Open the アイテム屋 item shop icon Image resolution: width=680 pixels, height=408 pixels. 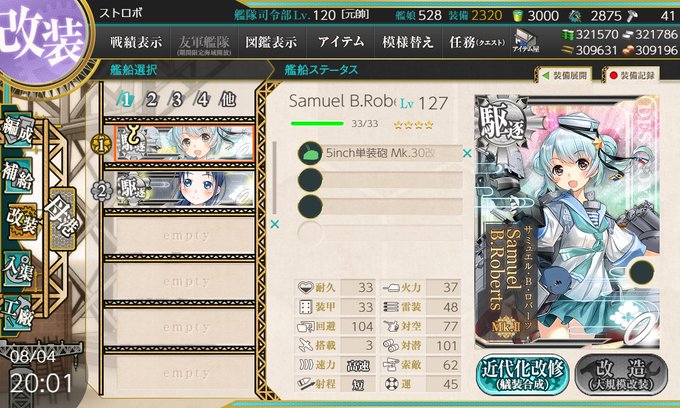(526, 42)
